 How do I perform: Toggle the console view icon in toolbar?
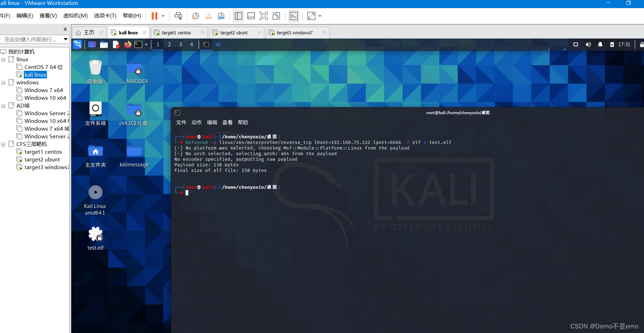[x=294, y=16]
